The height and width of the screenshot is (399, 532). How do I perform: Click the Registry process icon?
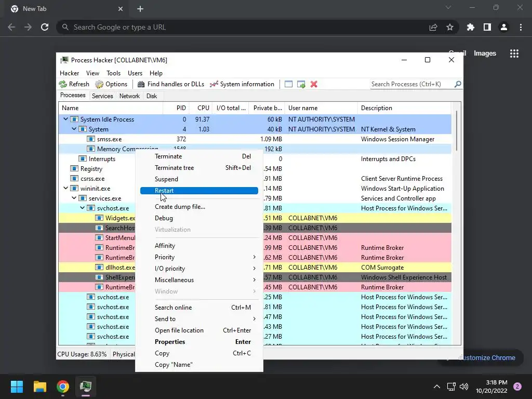tap(74, 169)
